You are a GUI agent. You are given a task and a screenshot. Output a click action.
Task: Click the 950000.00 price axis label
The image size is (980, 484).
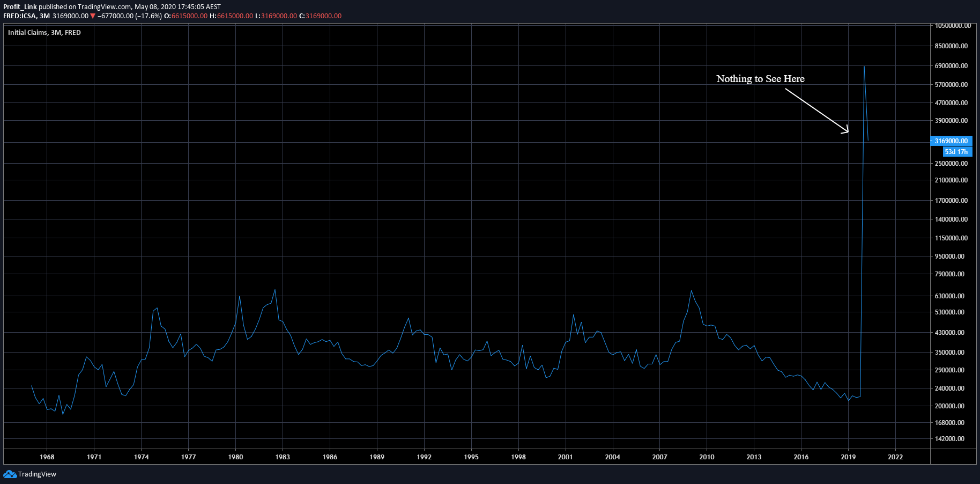949,256
